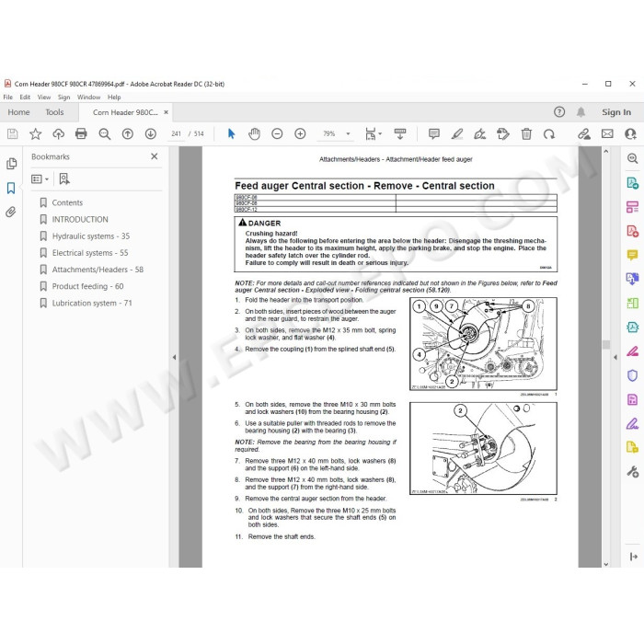Open the Sign document pen icon
The image size is (644, 644).
[x=479, y=133]
